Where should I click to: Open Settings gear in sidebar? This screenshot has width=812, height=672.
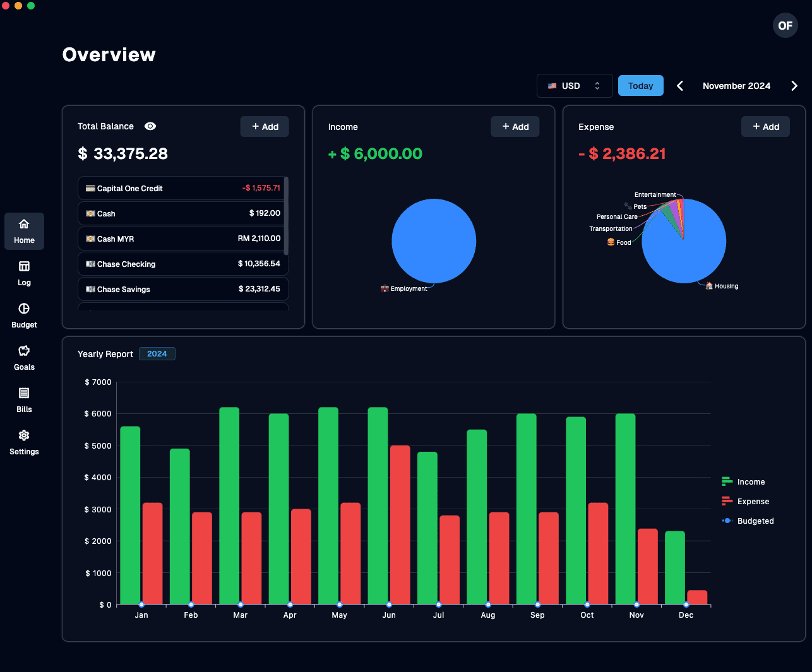coord(24,436)
